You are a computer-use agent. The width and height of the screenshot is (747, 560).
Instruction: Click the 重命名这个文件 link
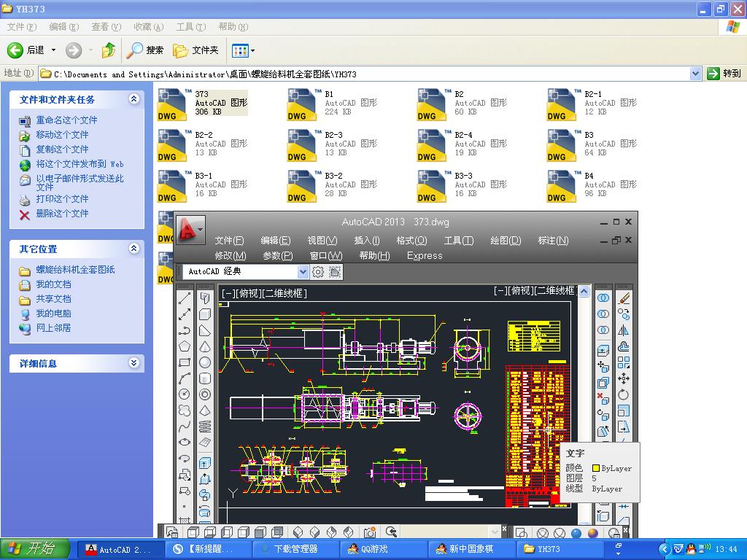pos(66,120)
